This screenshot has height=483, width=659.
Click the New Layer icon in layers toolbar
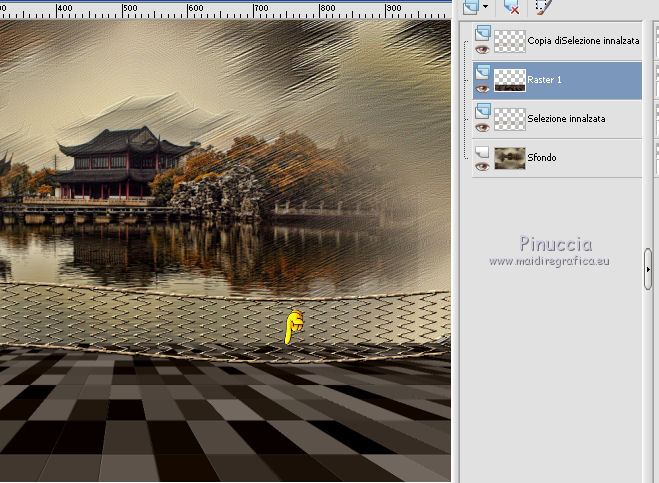tap(471, 7)
